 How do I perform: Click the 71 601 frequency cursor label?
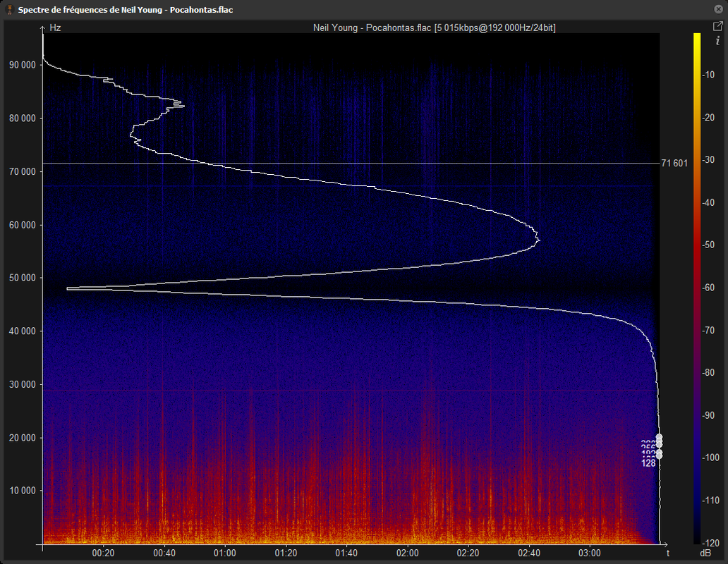(x=674, y=164)
